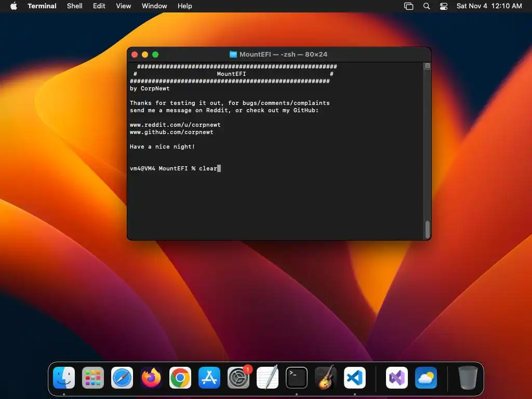
Task: Open the Apple menu
Action: (x=14, y=6)
